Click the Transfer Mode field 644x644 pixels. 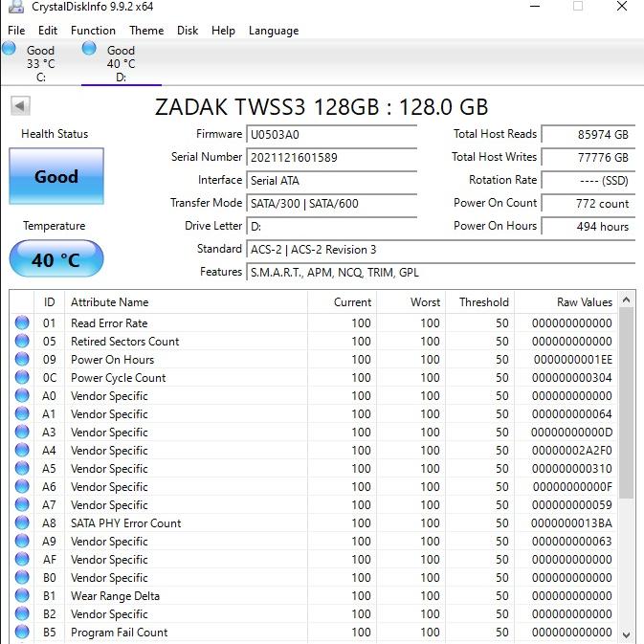pos(331,204)
